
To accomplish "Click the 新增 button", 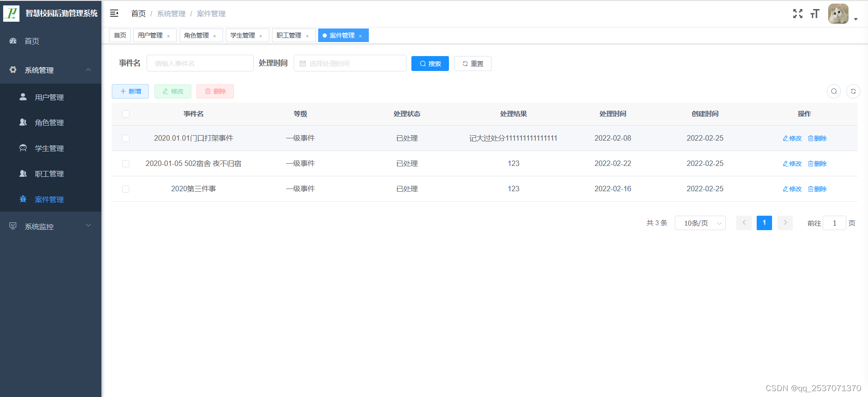I will click(130, 91).
